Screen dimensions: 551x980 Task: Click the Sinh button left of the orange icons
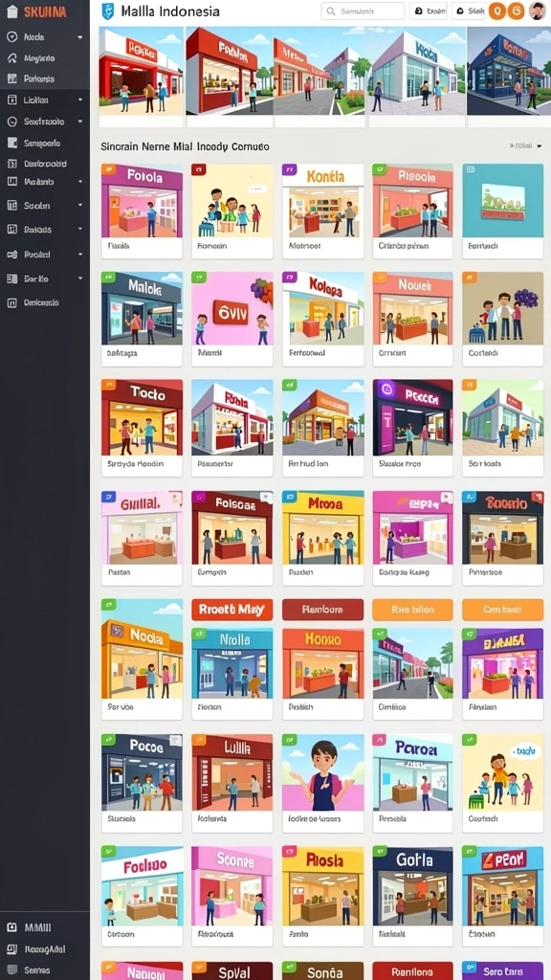(468, 11)
